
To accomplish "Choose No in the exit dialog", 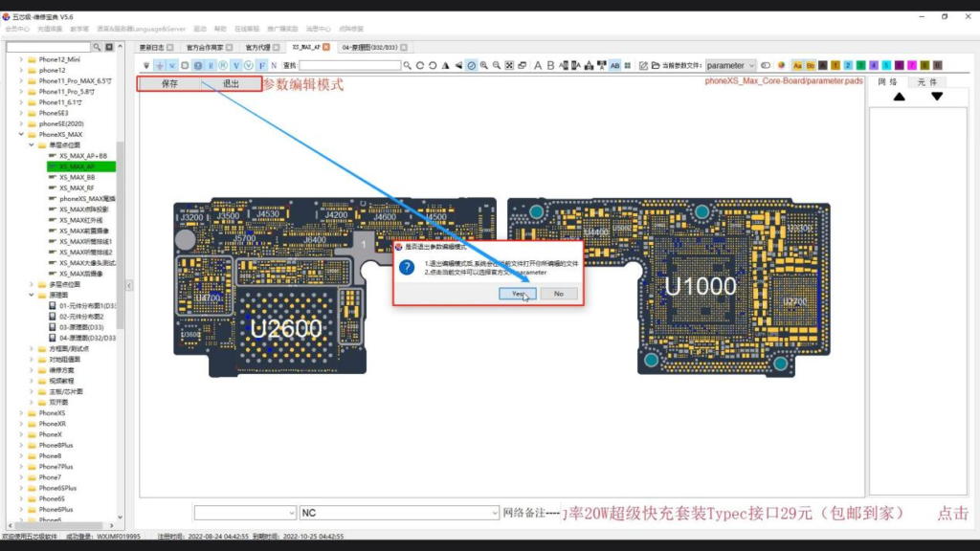I will coord(559,294).
